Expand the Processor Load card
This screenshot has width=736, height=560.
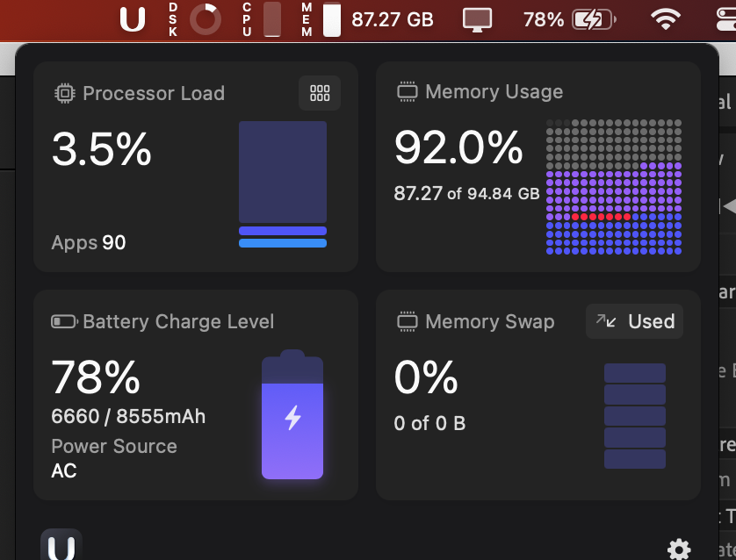pos(195,167)
